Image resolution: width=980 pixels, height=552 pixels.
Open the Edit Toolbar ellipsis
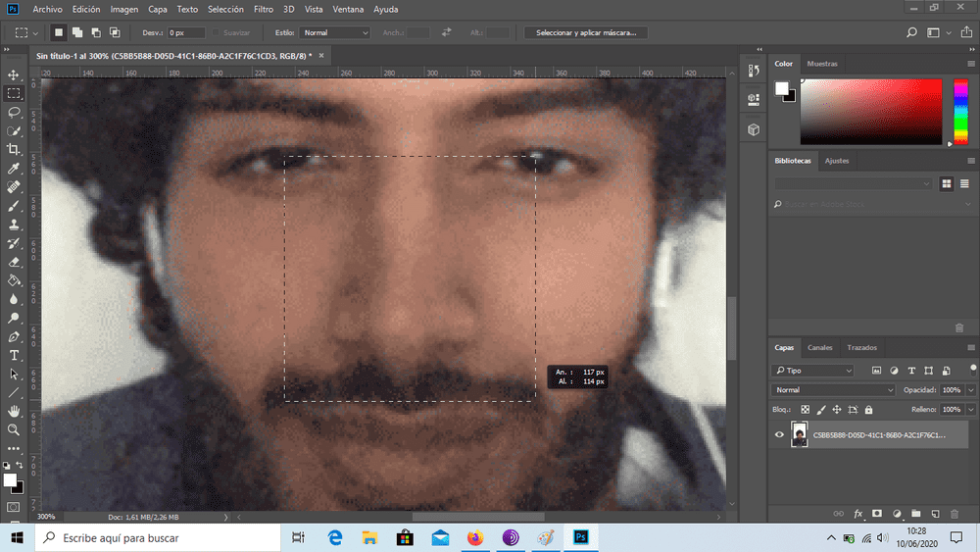[13, 448]
